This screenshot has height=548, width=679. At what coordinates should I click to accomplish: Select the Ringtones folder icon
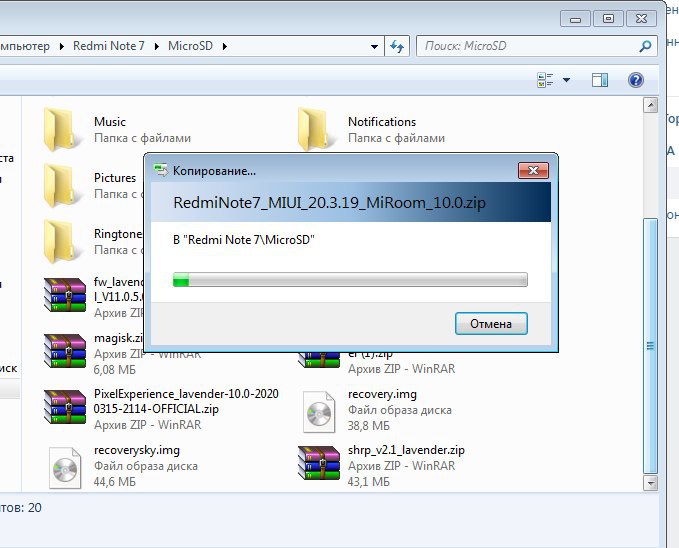pos(61,241)
